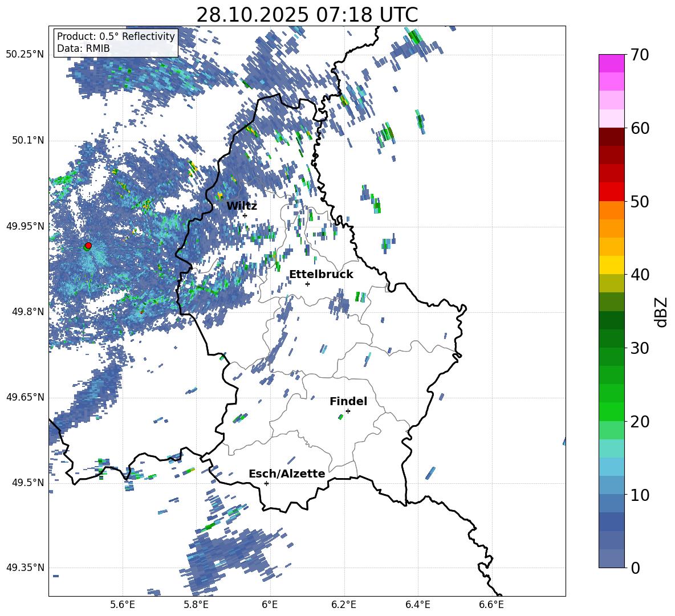Click the 49.5°N latitude tick label
The image size is (675, 616).
point(29,483)
